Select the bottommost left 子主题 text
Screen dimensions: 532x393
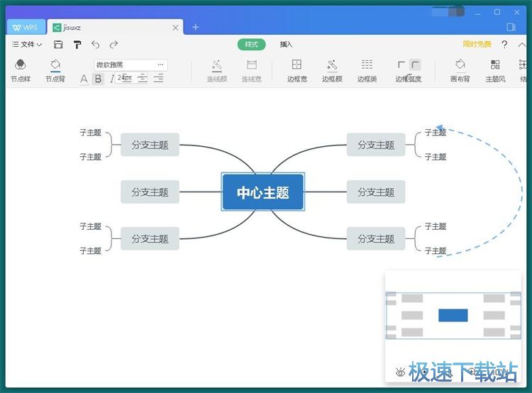pyautogui.click(x=91, y=251)
